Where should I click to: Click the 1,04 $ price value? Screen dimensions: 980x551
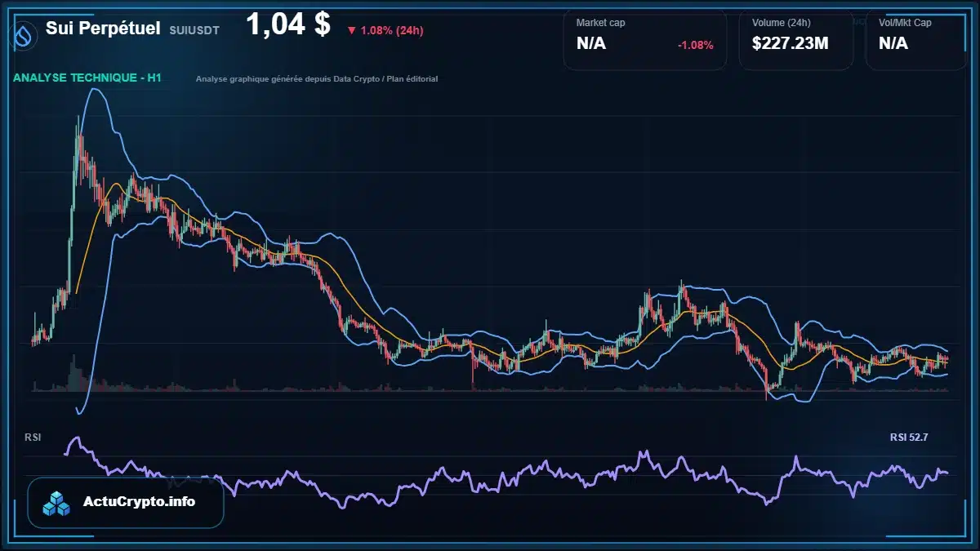[x=288, y=25]
